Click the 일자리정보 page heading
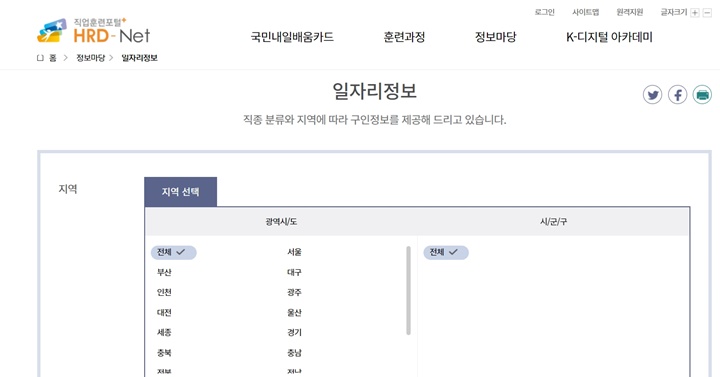 point(375,91)
